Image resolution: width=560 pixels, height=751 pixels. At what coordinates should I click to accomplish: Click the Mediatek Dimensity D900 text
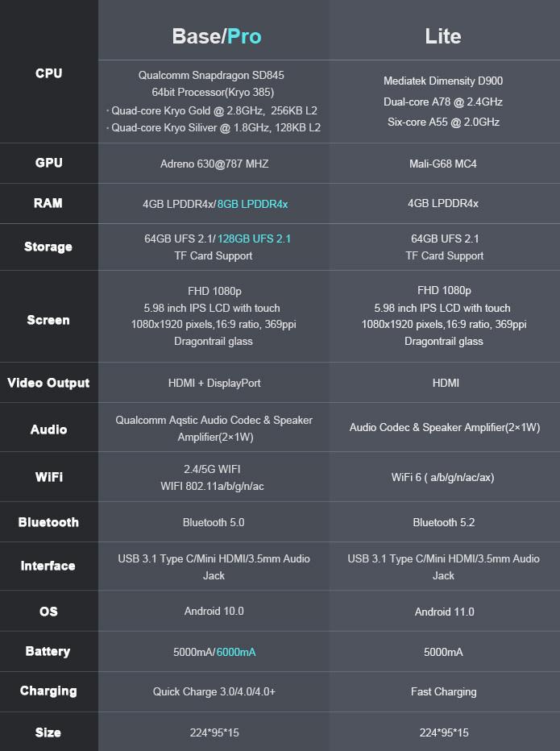[x=443, y=81]
